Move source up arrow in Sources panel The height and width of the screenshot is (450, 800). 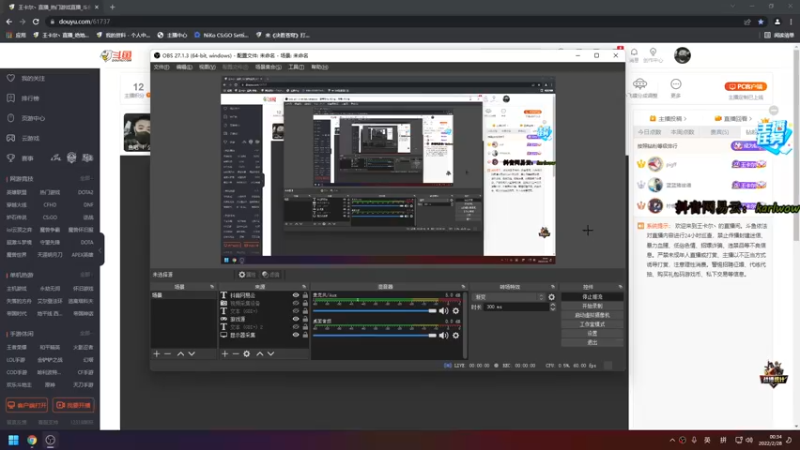coord(260,354)
